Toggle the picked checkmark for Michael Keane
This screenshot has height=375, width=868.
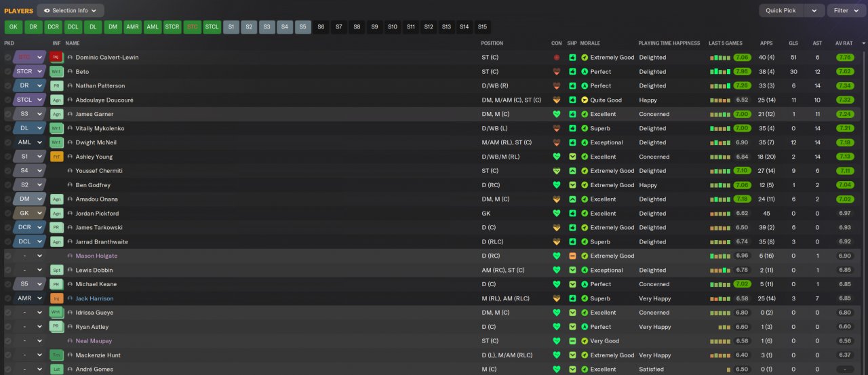point(7,284)
